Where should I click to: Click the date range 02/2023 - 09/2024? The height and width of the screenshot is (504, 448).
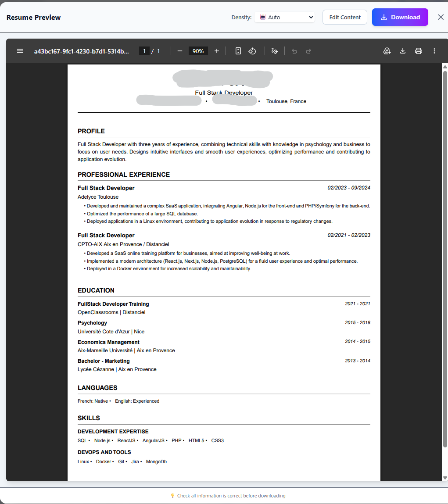click(x=349, y=188)
